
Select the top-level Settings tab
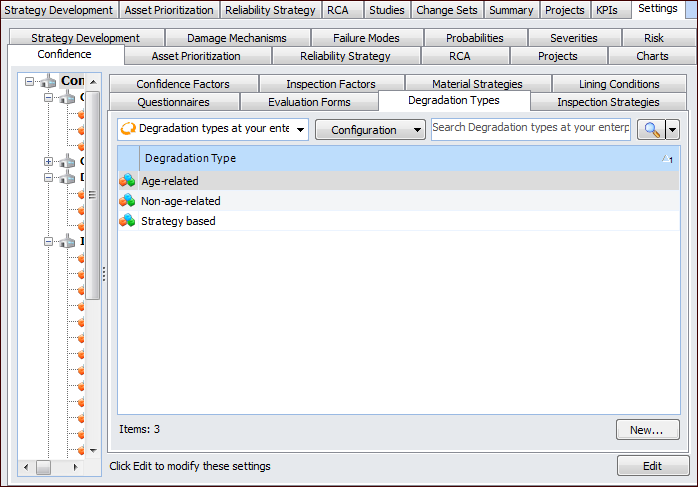(x=658, y=8)
